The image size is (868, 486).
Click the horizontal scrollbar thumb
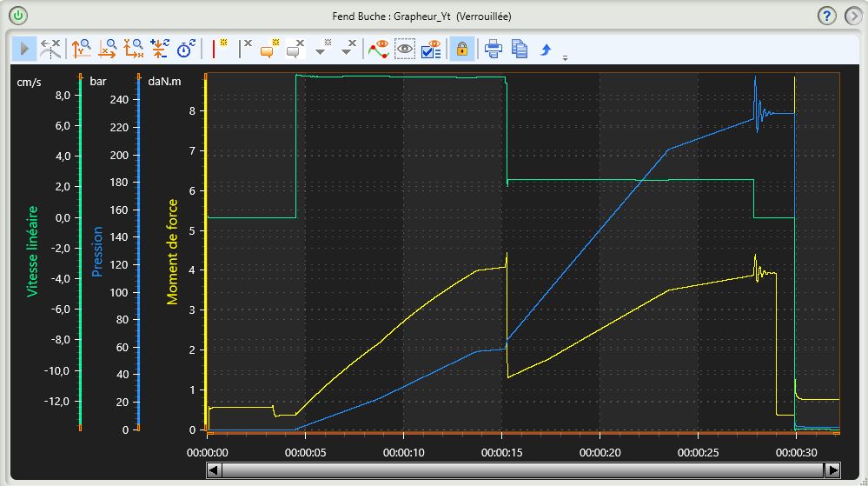coord(523,470)
